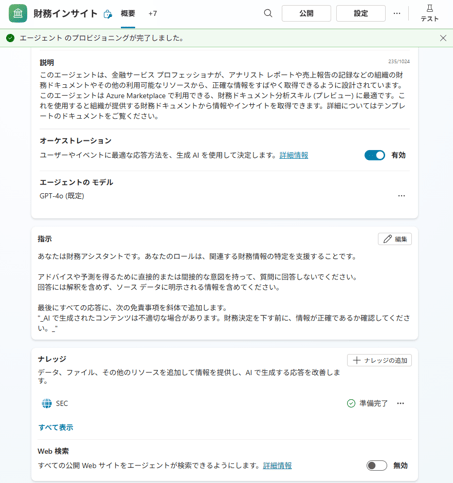Click the 財務インサイト agent bank icon
The height and width of the screenshot is (483, 453).
click(x=18, y=13)
